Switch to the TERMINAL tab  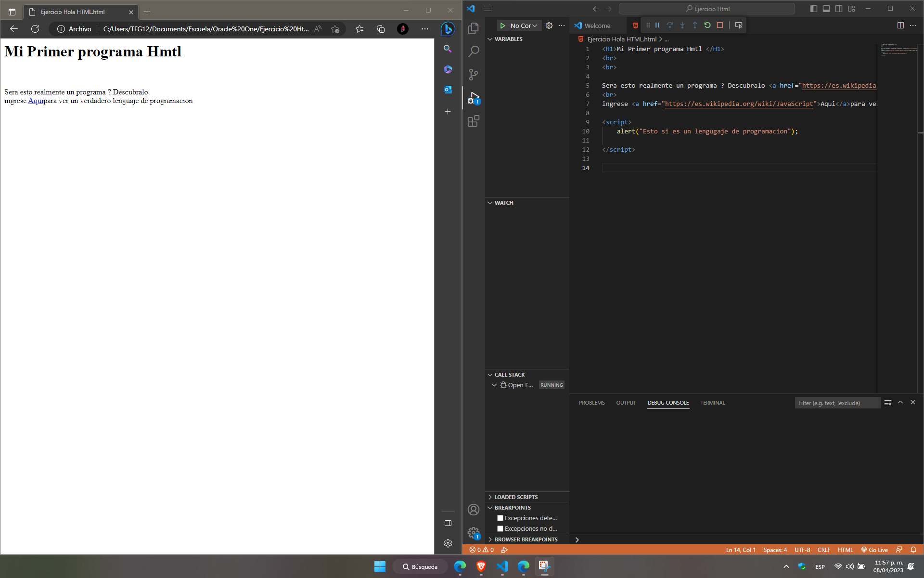[x=712, y=403]
